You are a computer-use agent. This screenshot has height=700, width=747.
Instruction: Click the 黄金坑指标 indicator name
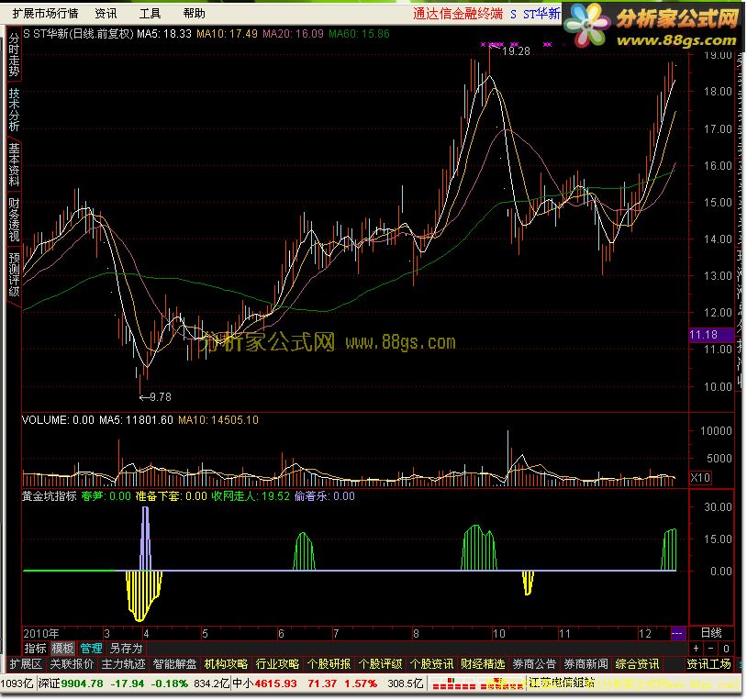[49, 496]
